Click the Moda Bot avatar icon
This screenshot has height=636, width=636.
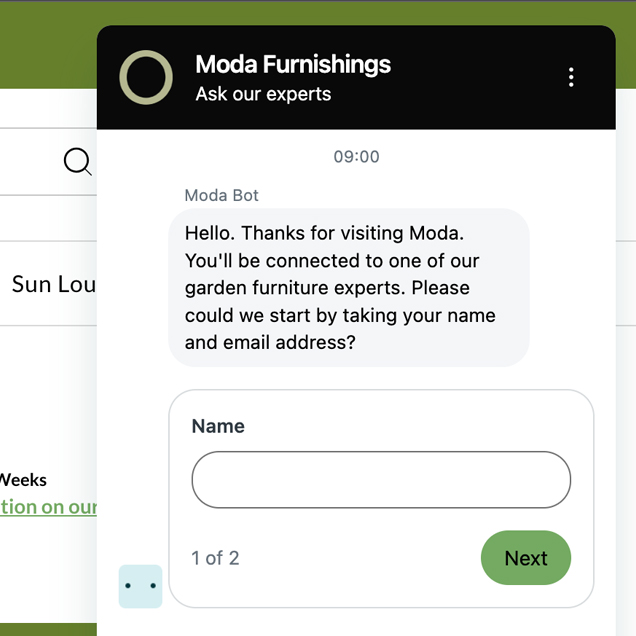tap(140, 586)
